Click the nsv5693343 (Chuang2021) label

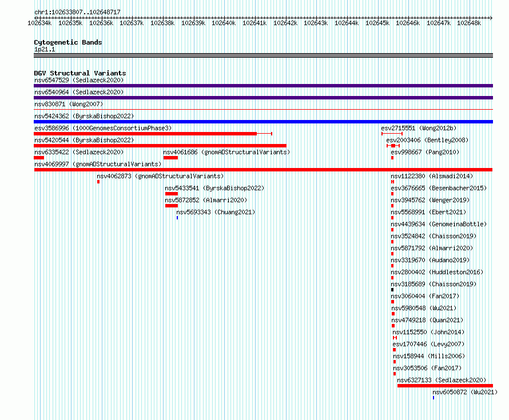pyautogui.click(x=216, y=212)
